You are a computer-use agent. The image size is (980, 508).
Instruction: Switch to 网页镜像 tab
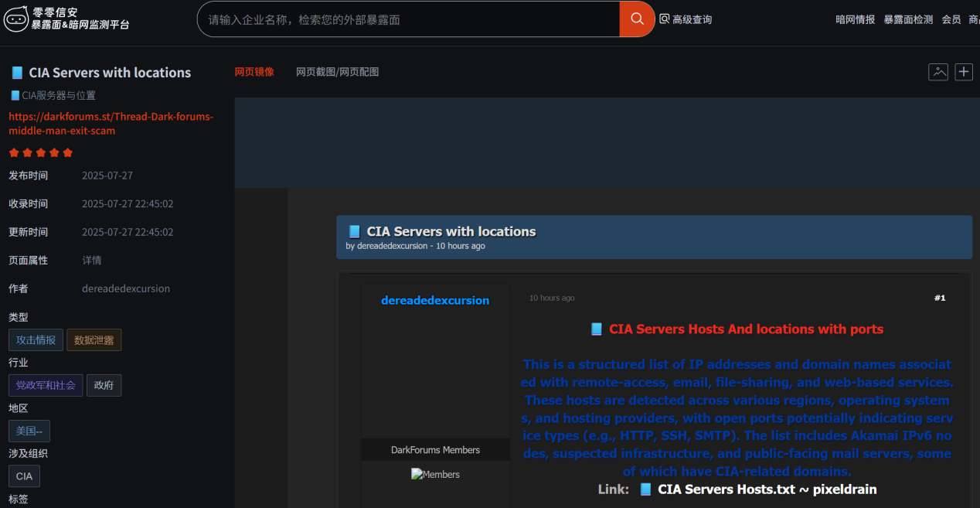(x=254, y=72)
